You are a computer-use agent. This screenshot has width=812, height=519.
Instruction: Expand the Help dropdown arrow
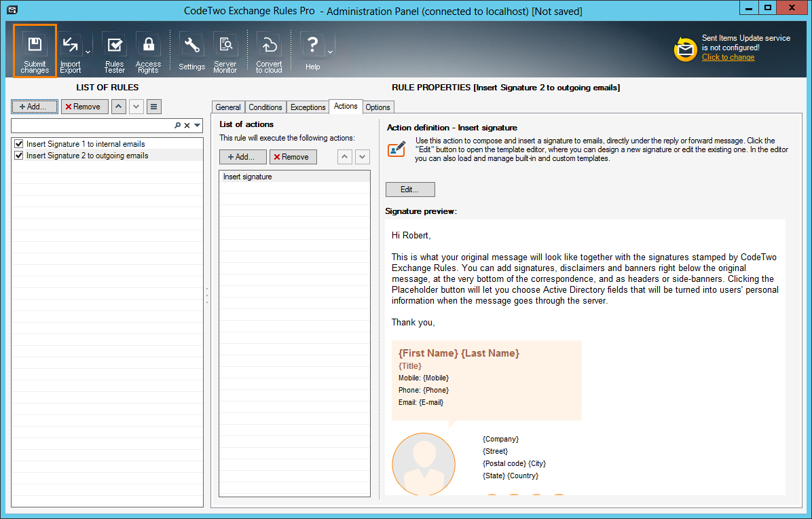330,52
